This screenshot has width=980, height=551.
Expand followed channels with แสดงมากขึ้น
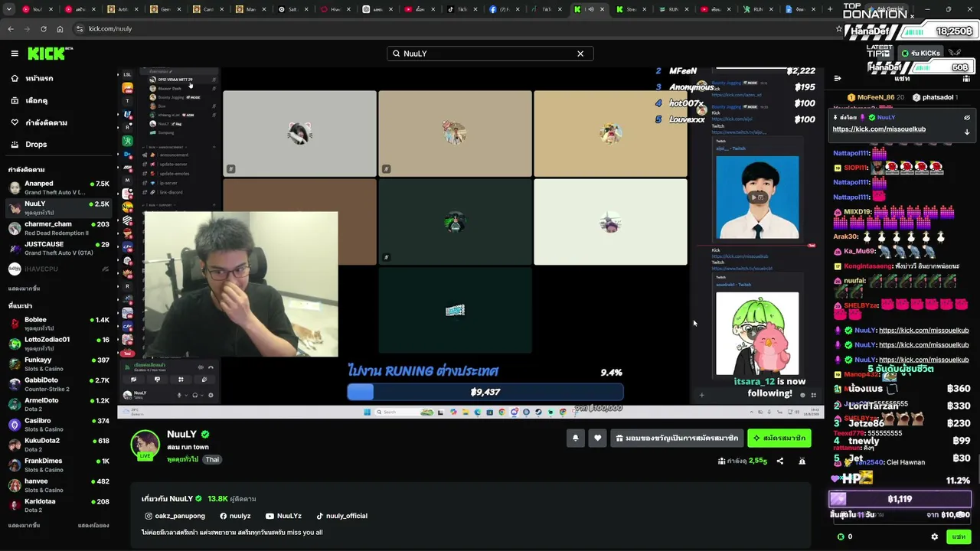24,289
